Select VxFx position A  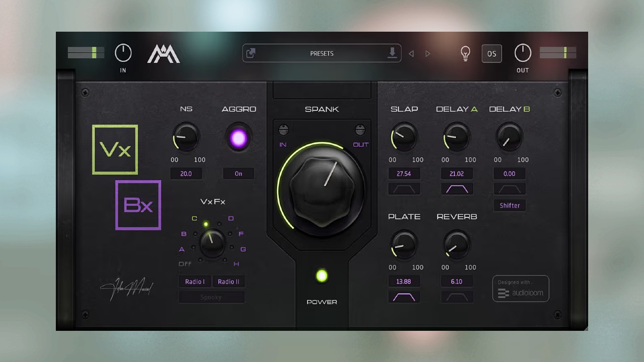[x=182, y=249]
